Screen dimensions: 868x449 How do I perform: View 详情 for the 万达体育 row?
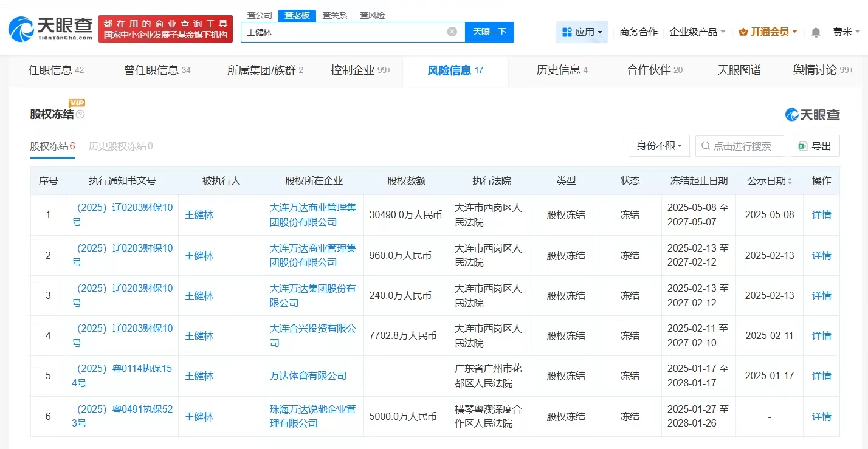[822, 376]
